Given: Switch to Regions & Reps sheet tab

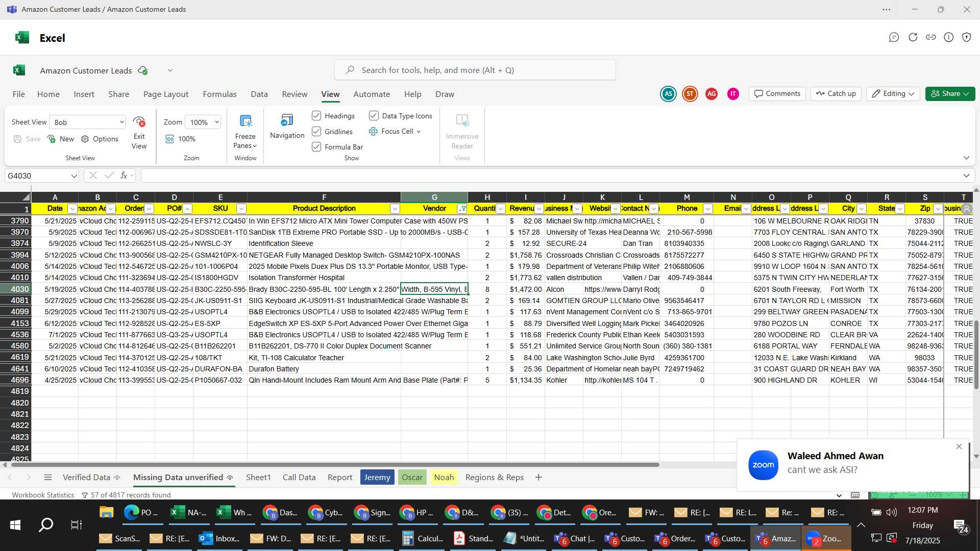Looking at the screenshot, I should [x=495, y=478].
